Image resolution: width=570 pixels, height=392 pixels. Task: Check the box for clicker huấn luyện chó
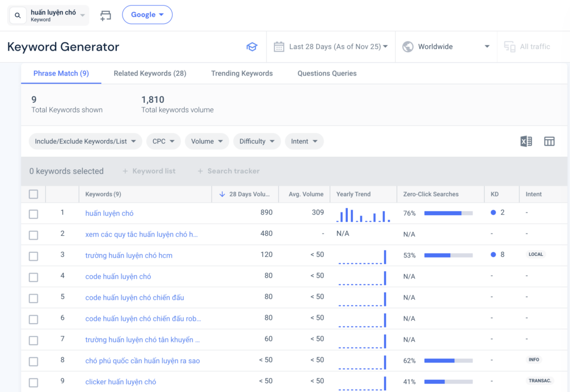pos(33,382)
